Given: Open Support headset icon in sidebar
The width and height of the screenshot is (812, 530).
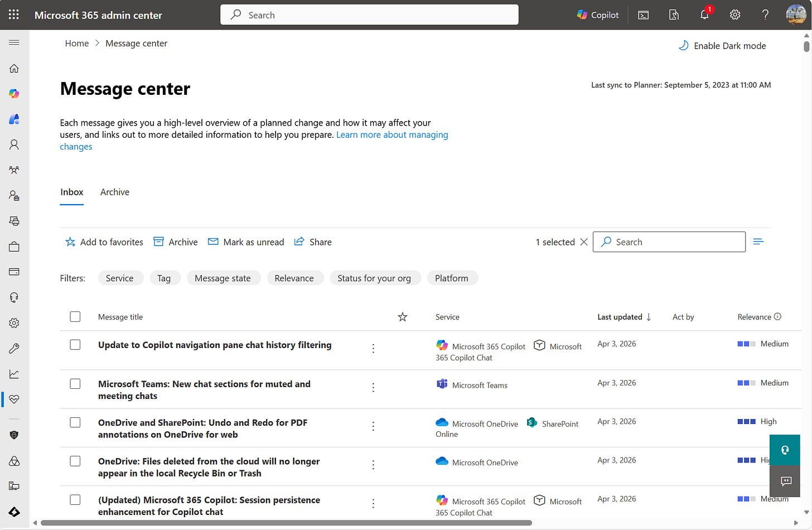Looking at the screenshot, I should click(14, 297).
